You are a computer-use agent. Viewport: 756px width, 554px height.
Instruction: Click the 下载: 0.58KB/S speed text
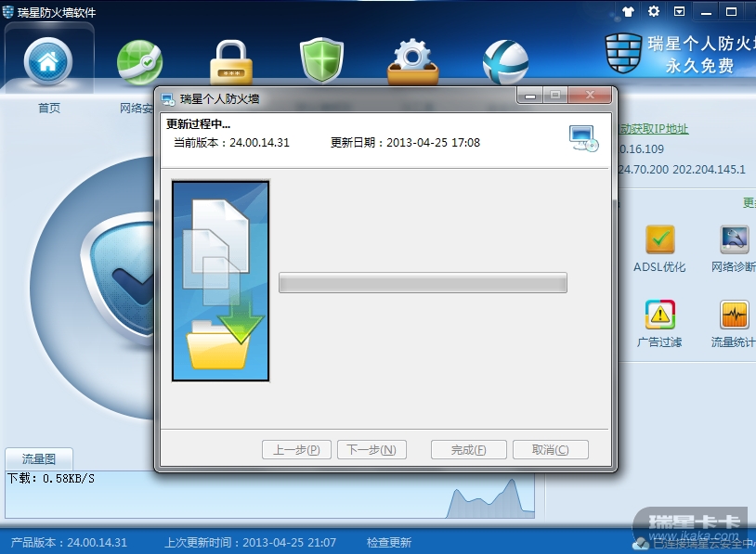[51, 478]
